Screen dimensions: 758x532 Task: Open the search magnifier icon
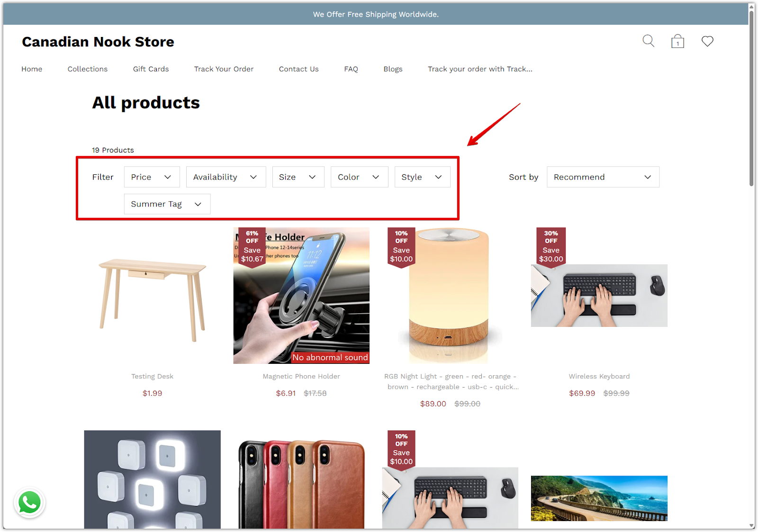(x=648, y=41)
